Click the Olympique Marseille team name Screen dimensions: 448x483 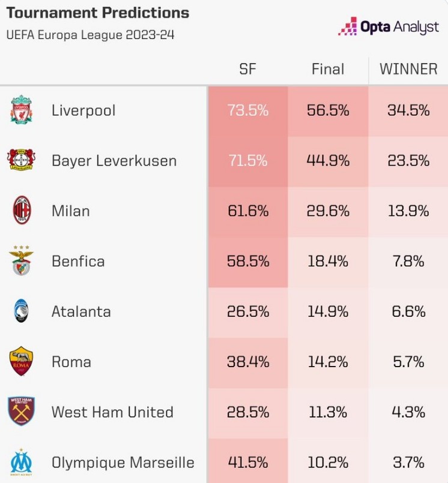(123, 463)
